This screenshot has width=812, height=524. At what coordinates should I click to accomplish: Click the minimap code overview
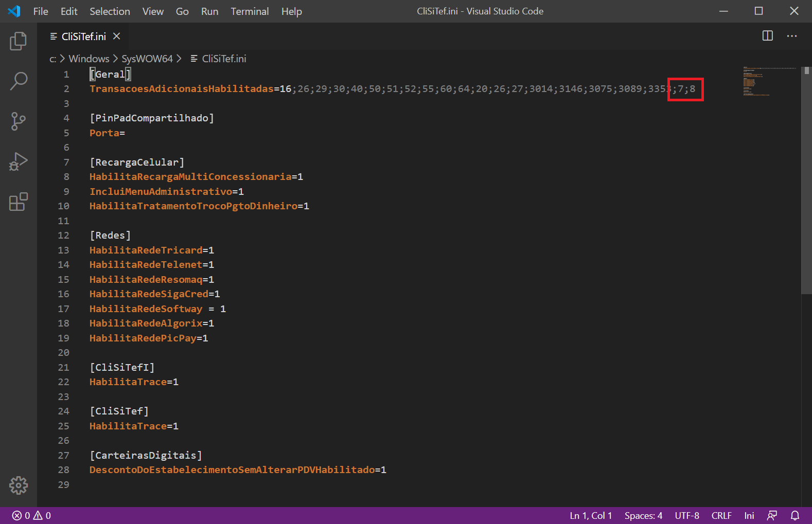[x=769, y=82]
